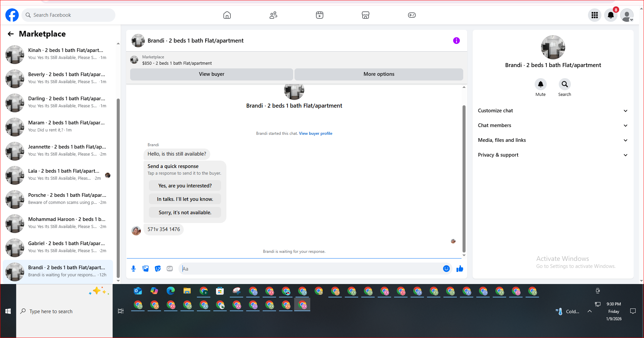Open Porsche's conversation in the list

(58, 199)
